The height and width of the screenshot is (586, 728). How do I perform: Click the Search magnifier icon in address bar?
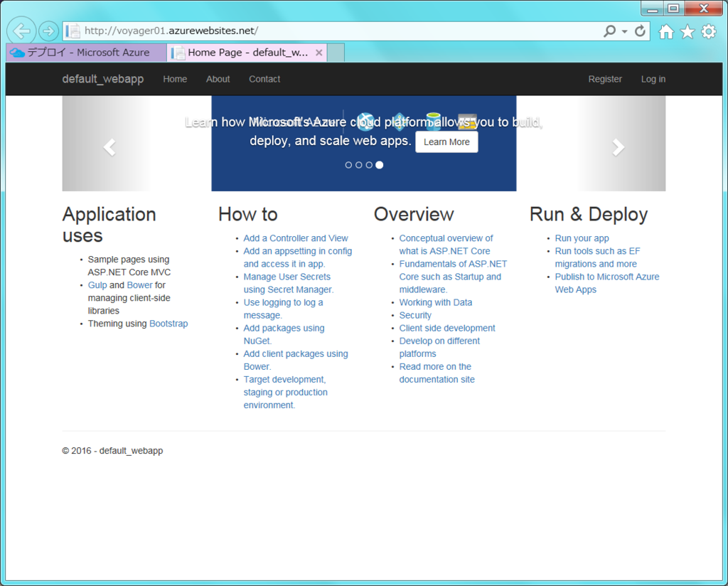coord(609,31)
